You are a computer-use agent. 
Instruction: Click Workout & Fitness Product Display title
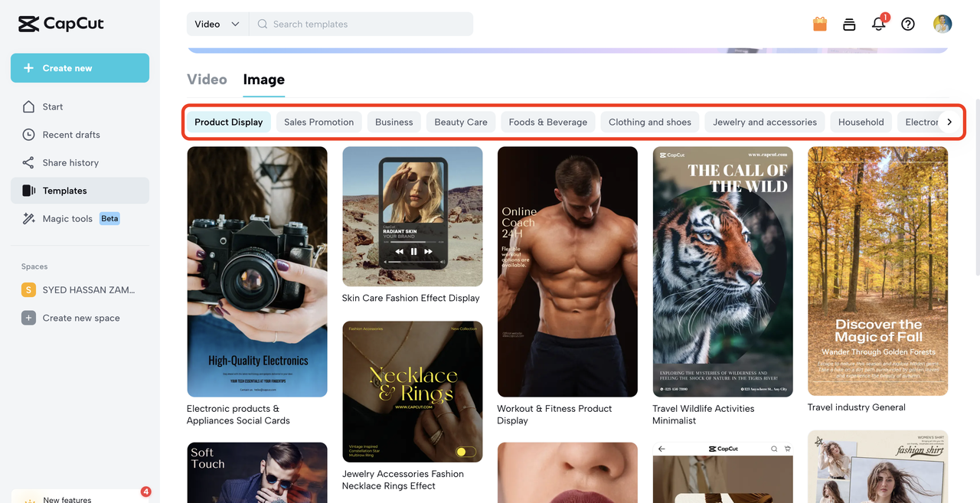[554, 414]
